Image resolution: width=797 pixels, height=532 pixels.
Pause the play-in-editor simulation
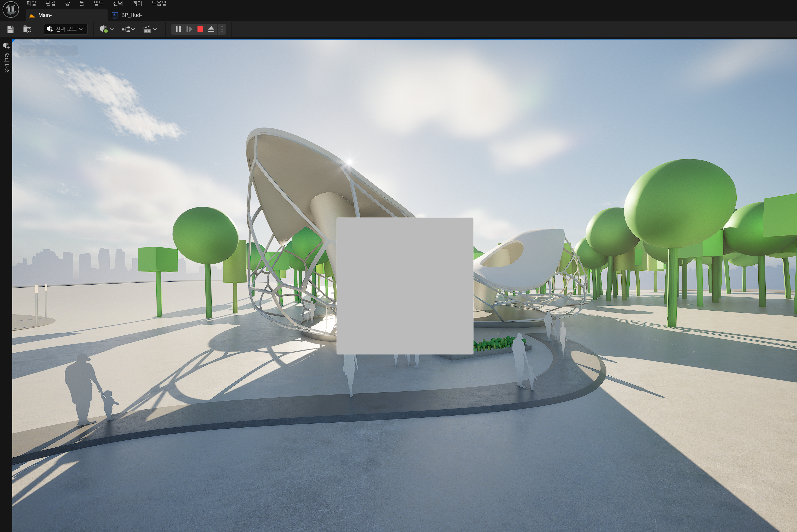[x=178, y=29]
